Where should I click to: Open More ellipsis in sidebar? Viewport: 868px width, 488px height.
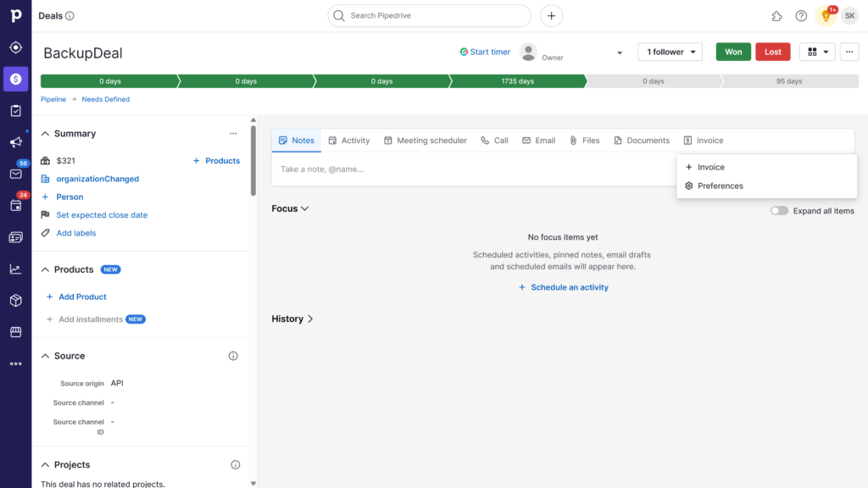[15, 363]
